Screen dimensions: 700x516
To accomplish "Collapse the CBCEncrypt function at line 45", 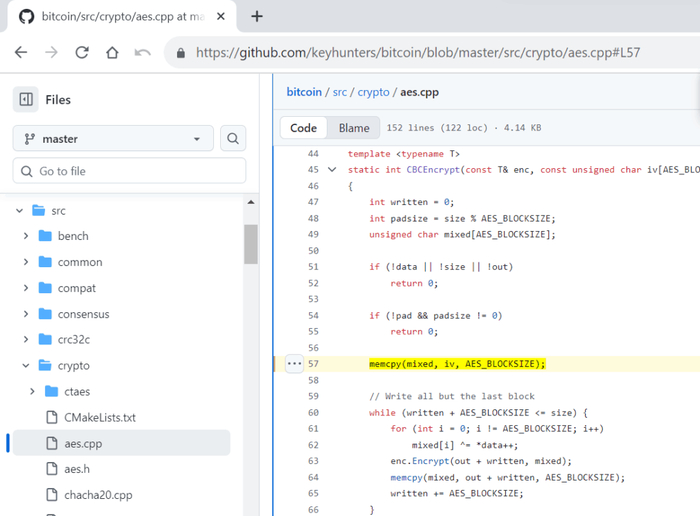I will (x=332, y=170).
